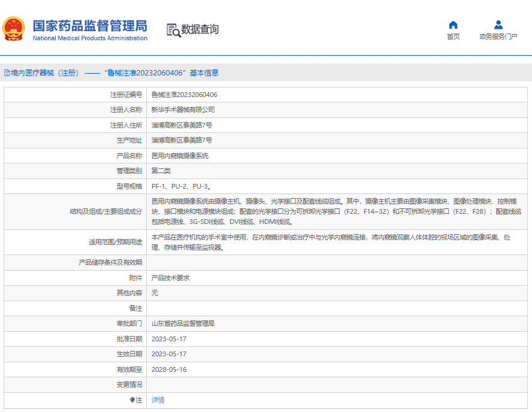Open the 数据查询 search icon

173,30
